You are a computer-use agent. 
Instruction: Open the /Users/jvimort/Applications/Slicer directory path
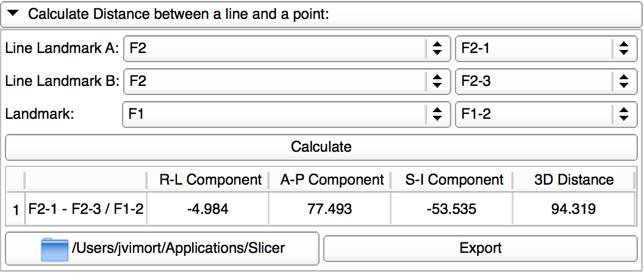pos(178,248)
